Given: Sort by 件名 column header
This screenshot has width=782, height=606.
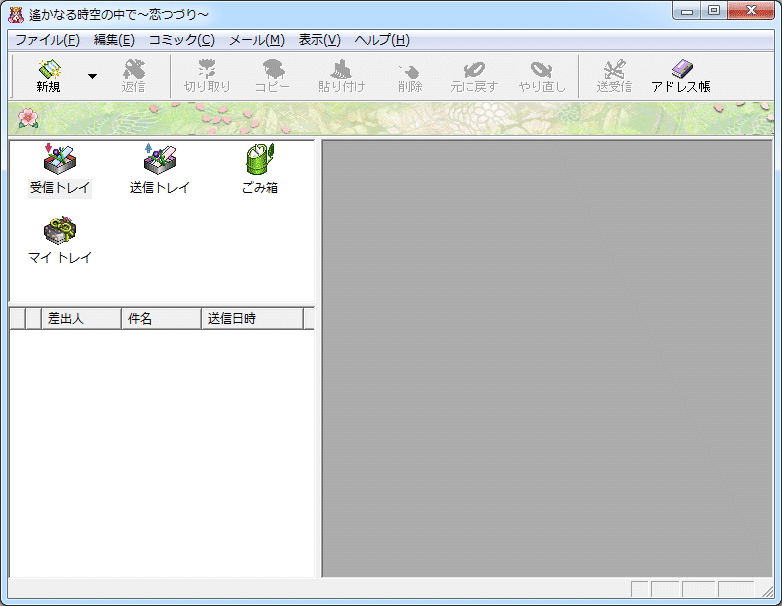Looking at the screenshot, I should click(162, 319).
